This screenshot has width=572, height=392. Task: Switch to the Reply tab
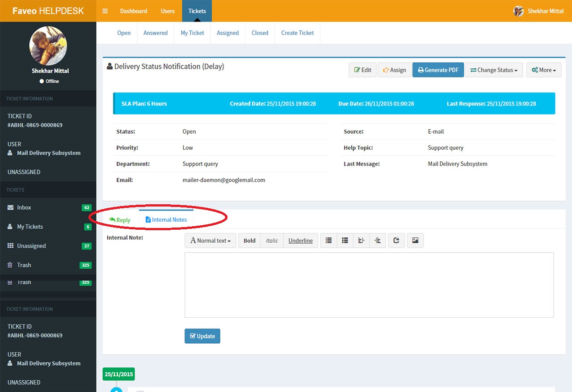click(x=120, y=219)
